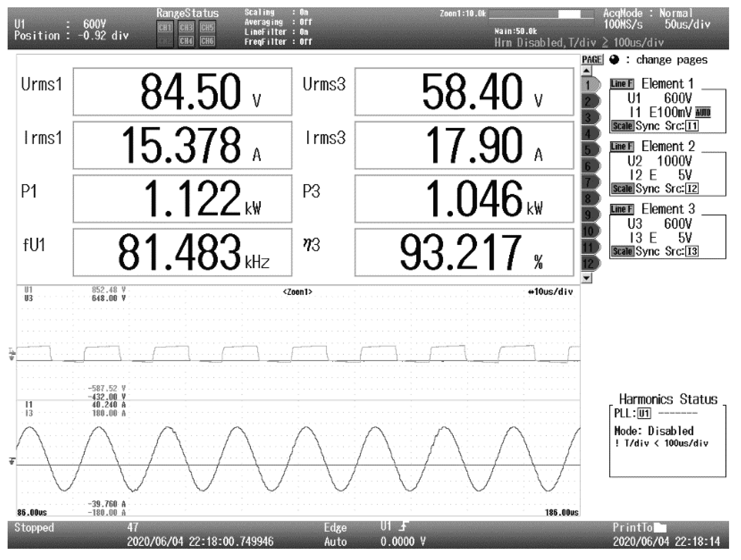The image size is (741, 560).
Task: Click the 'Scaling : On' setting
Action: coord(277,12)
